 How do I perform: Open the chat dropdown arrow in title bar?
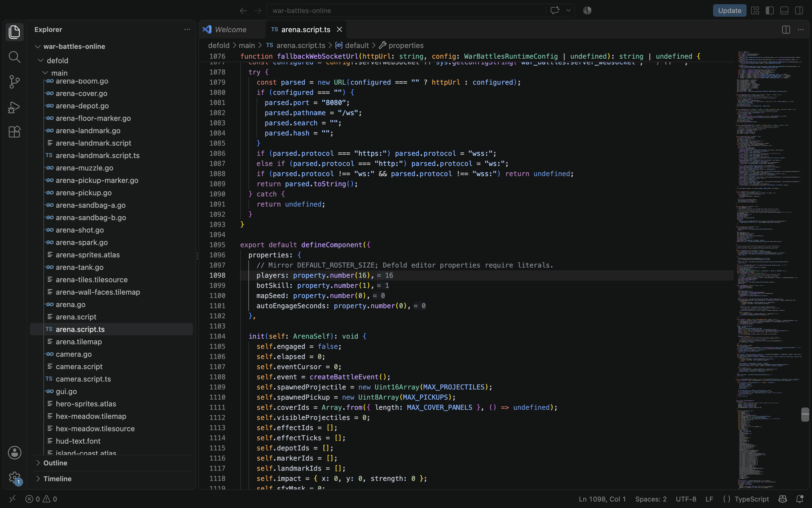(568, 10)
